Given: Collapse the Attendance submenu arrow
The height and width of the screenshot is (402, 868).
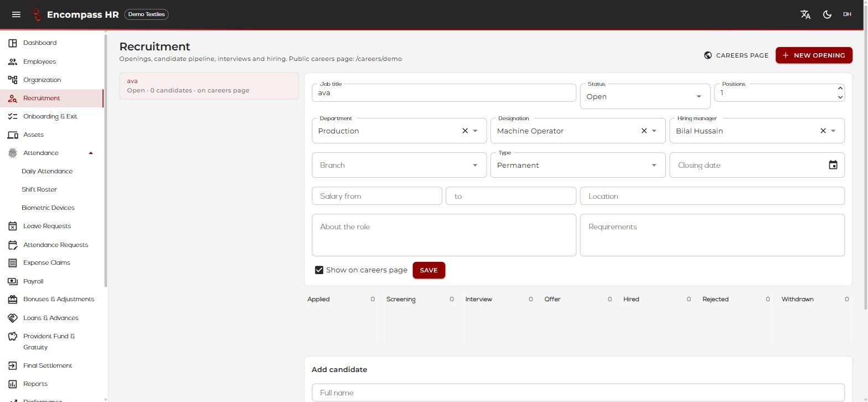Looking at the screenshot, I should (x=91, y=153).
